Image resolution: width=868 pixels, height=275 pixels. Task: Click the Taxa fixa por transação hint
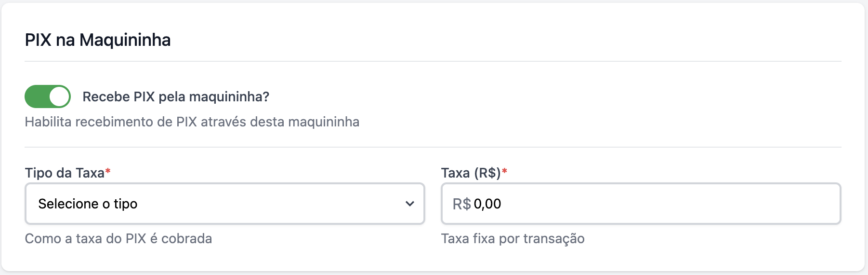[x=513, y=238]
